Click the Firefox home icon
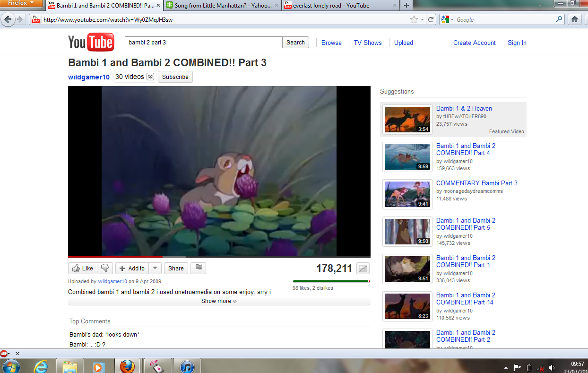Image resolution: width=588 pixels, height=373 pixels. [x=575, y=19]
